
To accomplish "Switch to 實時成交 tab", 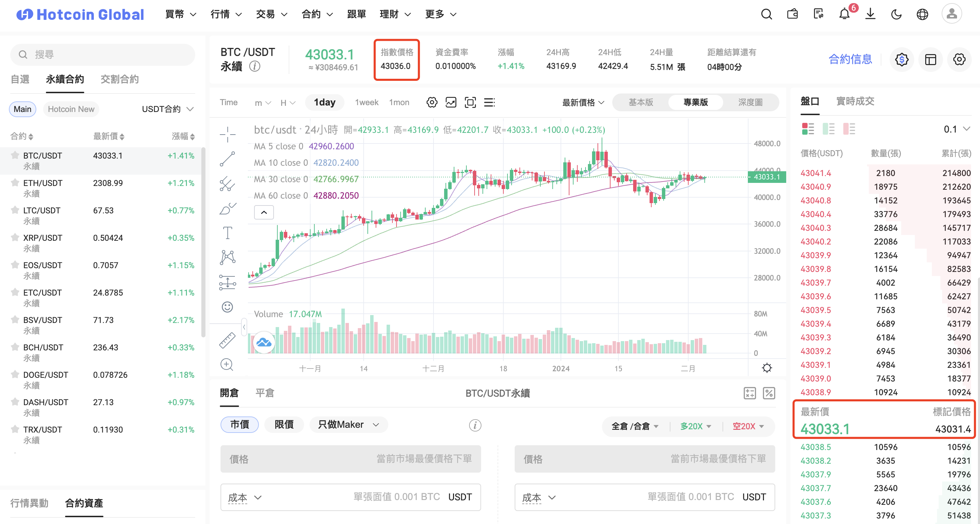I will pos(855,101).
